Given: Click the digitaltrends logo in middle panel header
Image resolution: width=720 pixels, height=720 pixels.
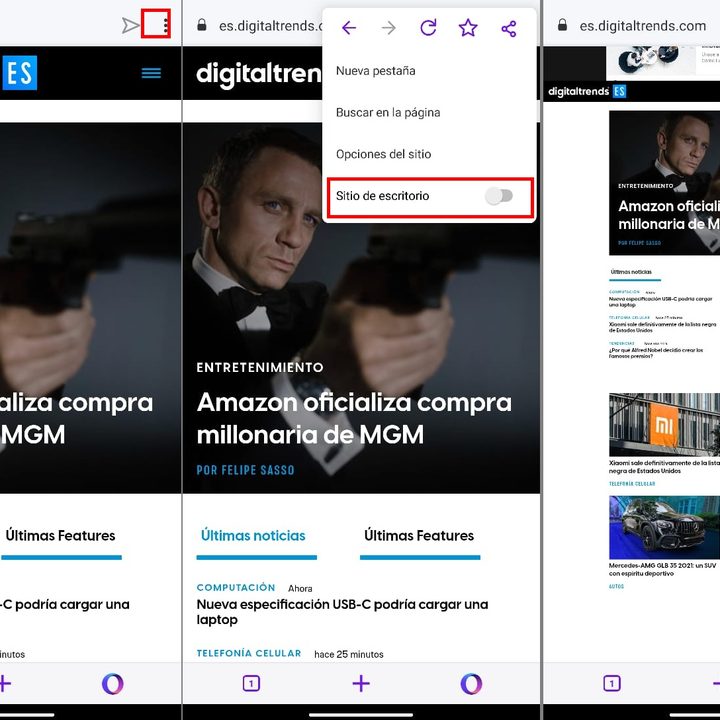Looking at the screenshot, I should [259, 74].
